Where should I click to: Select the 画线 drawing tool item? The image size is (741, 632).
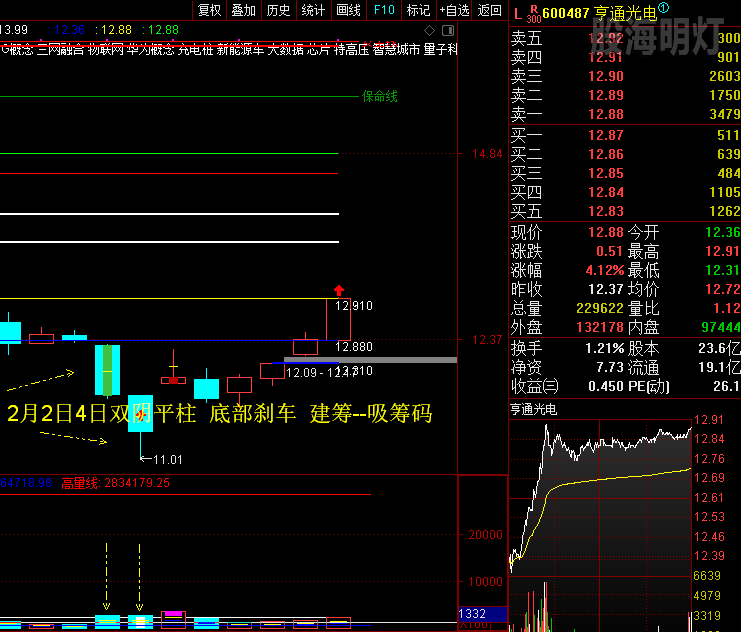(x=348, y=10)
